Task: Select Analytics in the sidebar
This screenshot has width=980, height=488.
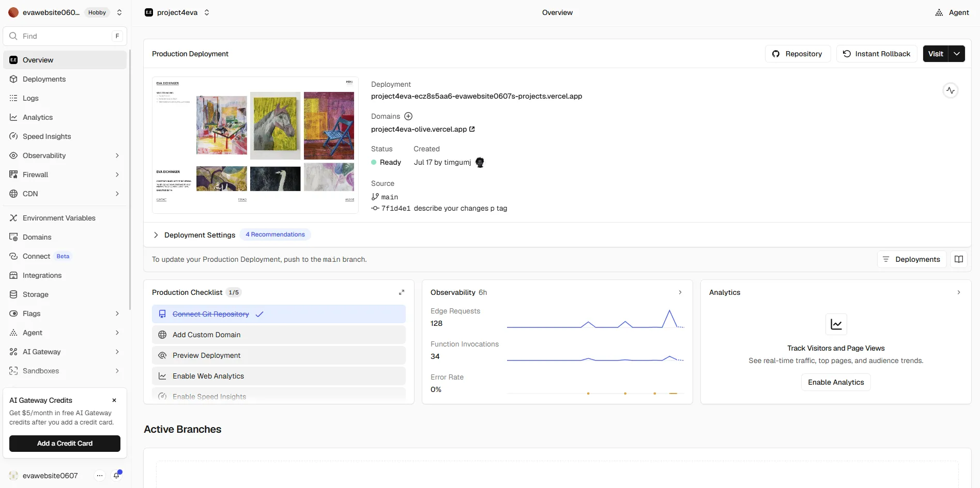Action: (x=65, y=117)
